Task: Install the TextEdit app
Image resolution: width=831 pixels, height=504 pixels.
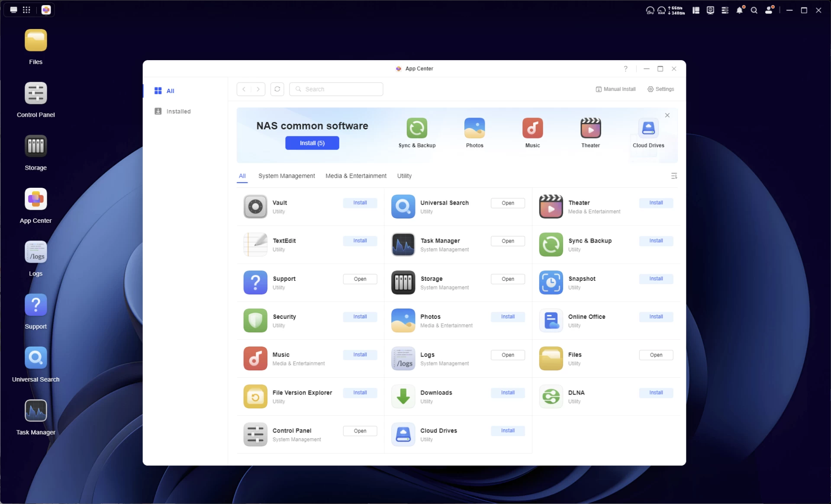Action: coord(360,241)
